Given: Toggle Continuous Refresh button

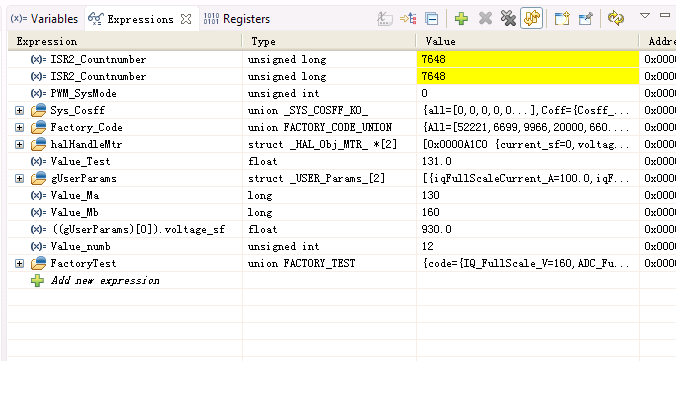Looking at the screenshot, I should click(532, 19).
